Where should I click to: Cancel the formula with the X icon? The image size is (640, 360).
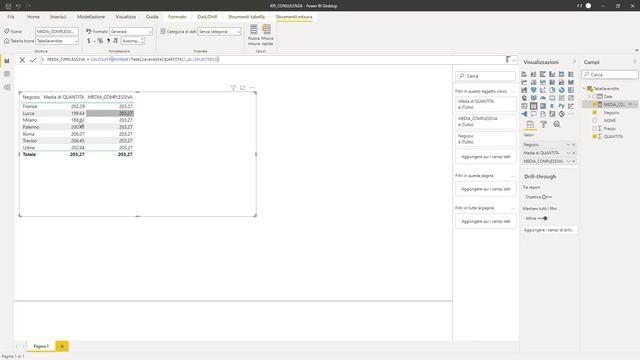tap(22, 60)
